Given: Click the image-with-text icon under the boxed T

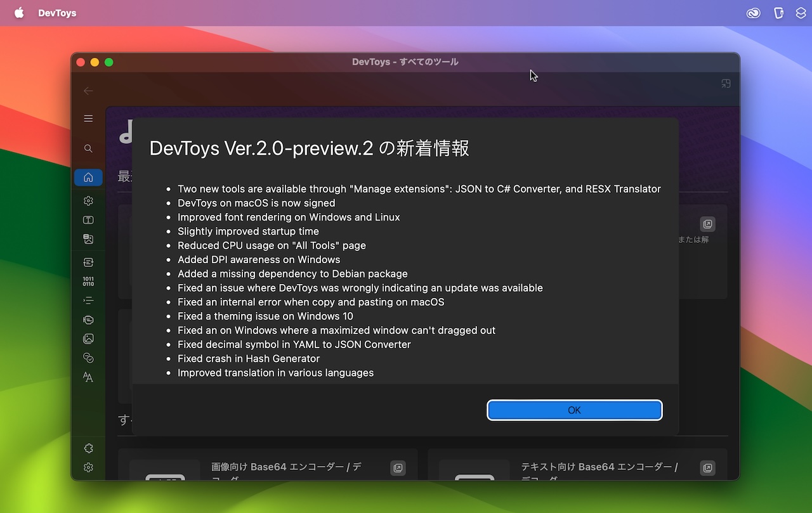Looking at the screenshot, I should pos(88,239).
